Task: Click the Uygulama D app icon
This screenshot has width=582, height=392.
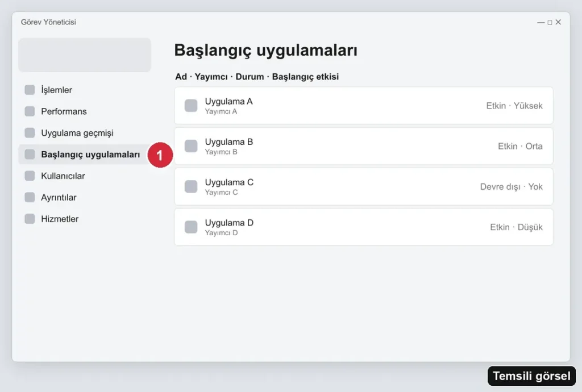Action: (191, 227)
